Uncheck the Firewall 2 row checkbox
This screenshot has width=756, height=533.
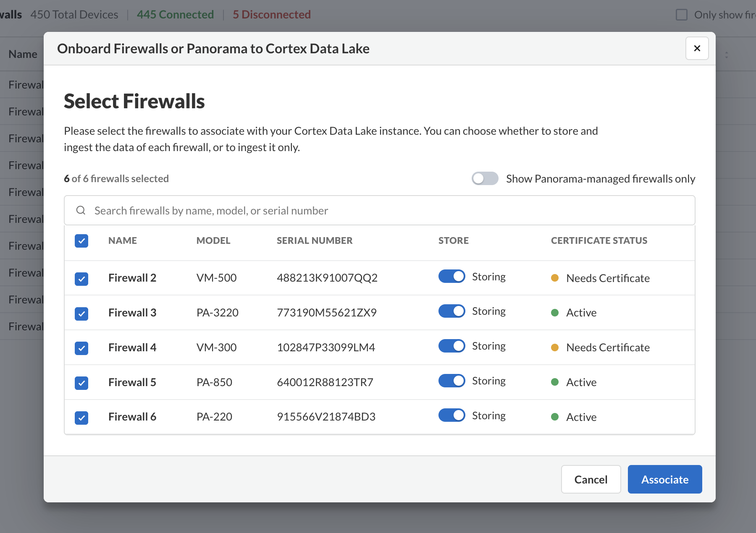(x=81, y=279)
